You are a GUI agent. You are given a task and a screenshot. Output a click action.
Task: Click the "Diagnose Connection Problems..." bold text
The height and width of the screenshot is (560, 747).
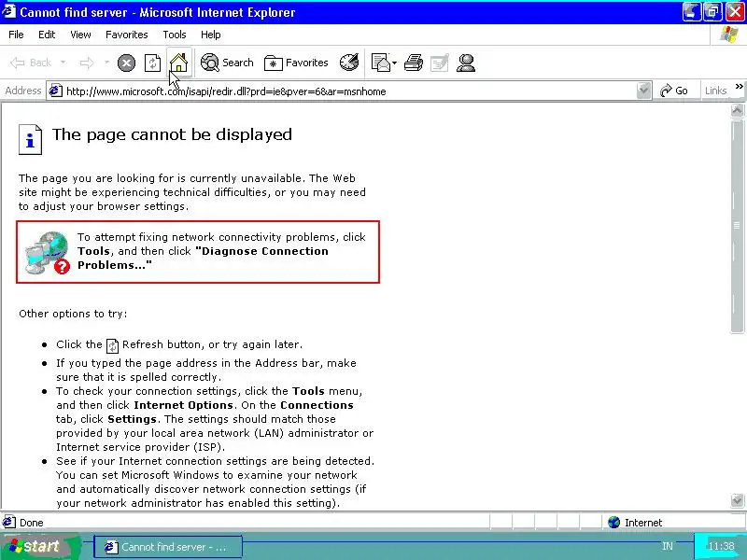[x=203, y=258]
